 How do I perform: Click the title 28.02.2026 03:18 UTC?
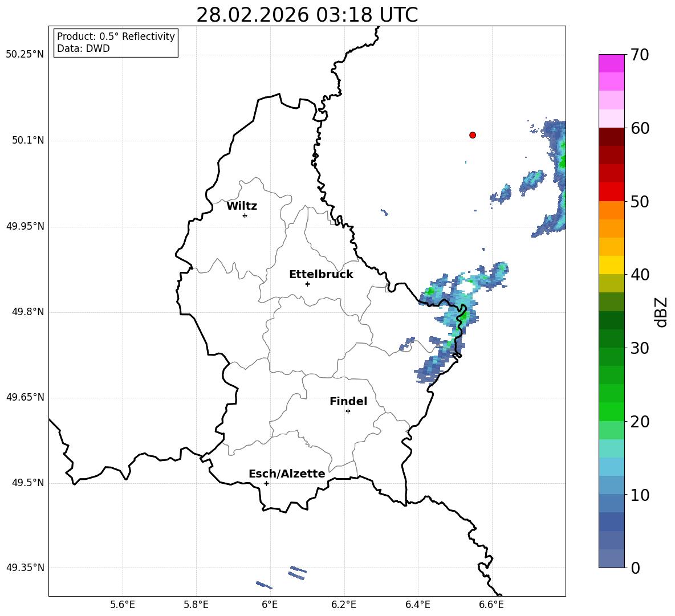coord(307,15)
